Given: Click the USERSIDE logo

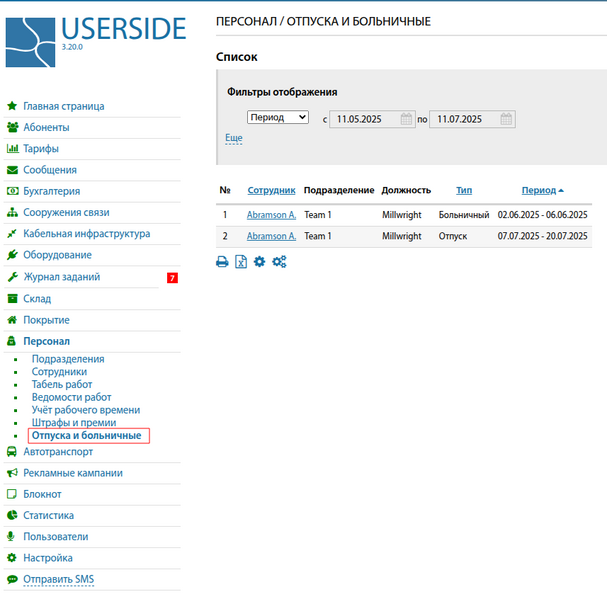Looking at the screenshot, I should pyautogui.click(x=95, y=41).
